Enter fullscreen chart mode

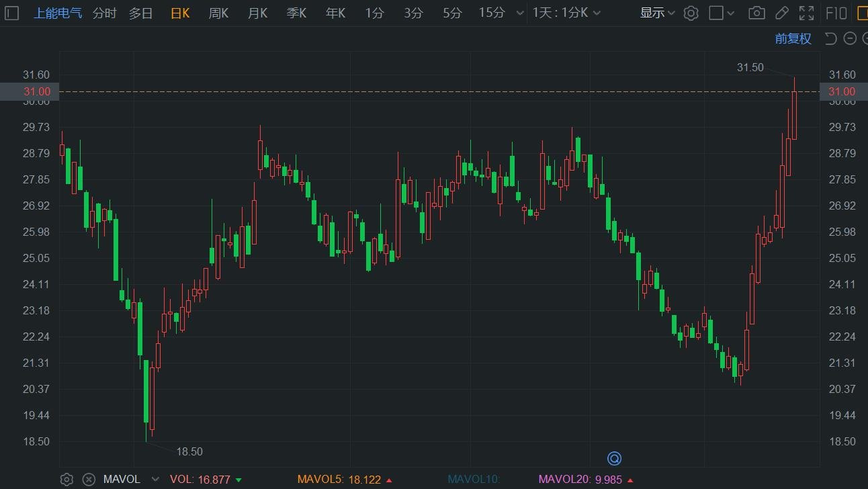(x=806, y=13)
